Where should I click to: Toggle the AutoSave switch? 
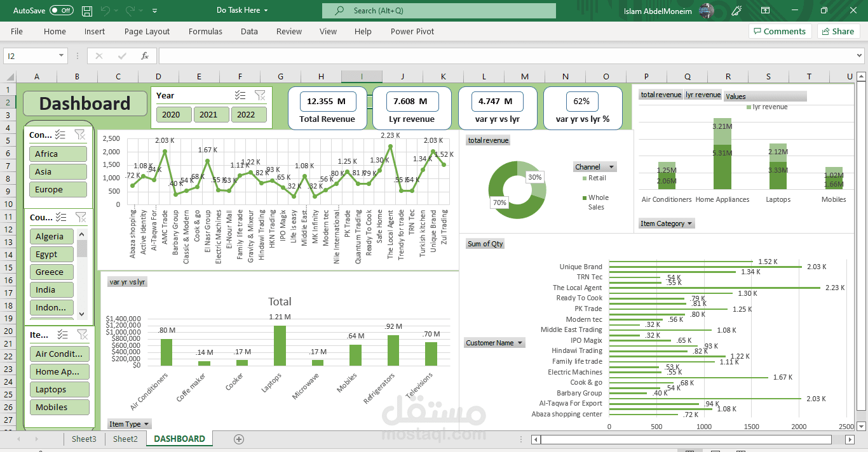pos(61,11)
